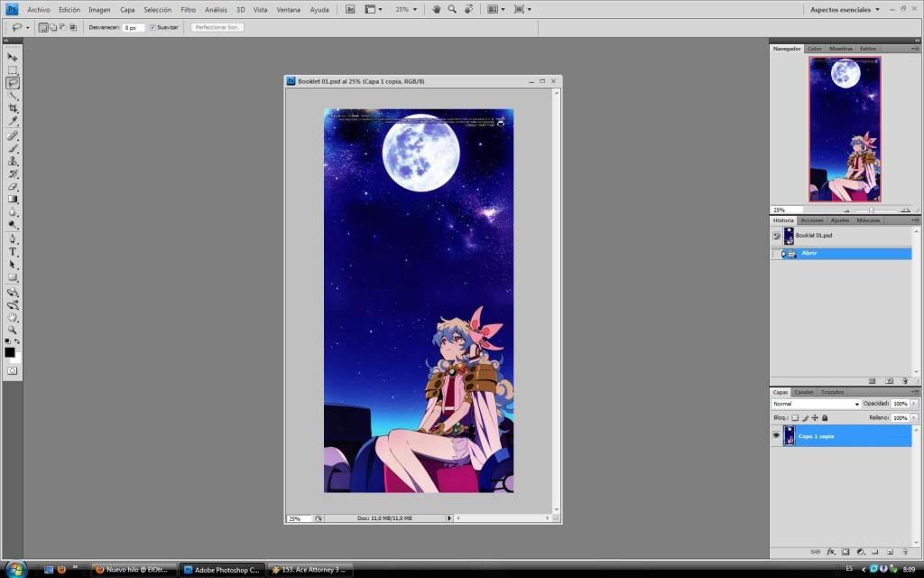
Task: Select the Pen tool
Action: 13,238
